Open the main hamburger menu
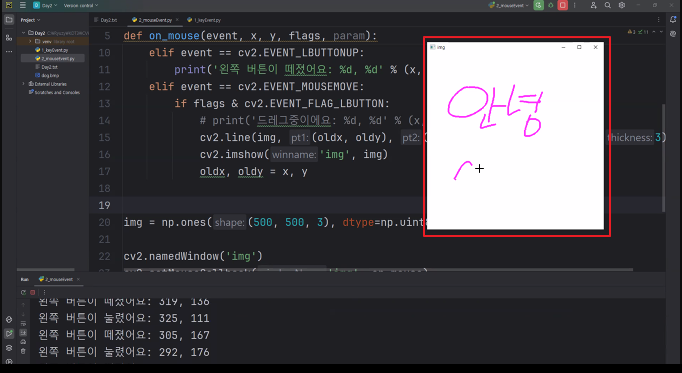This screenshot has height=373, width=682. [x=23, y=5]
